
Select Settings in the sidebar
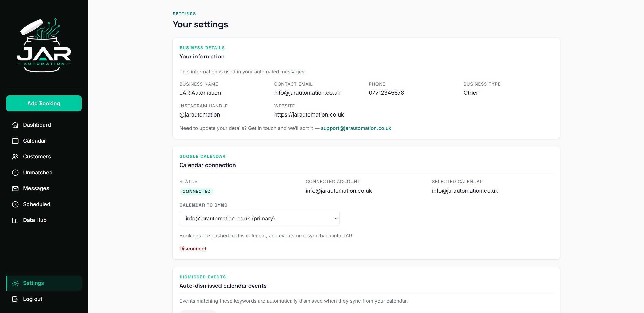44,283
